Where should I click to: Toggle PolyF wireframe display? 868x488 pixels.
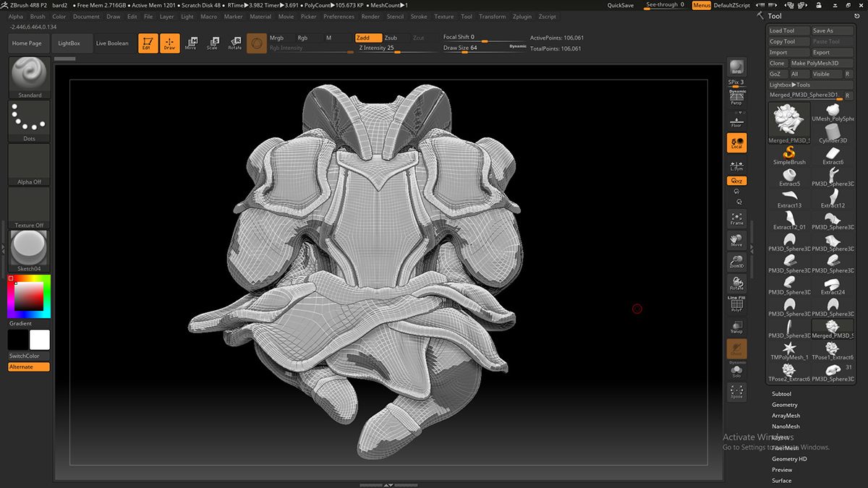coord(736,305)
